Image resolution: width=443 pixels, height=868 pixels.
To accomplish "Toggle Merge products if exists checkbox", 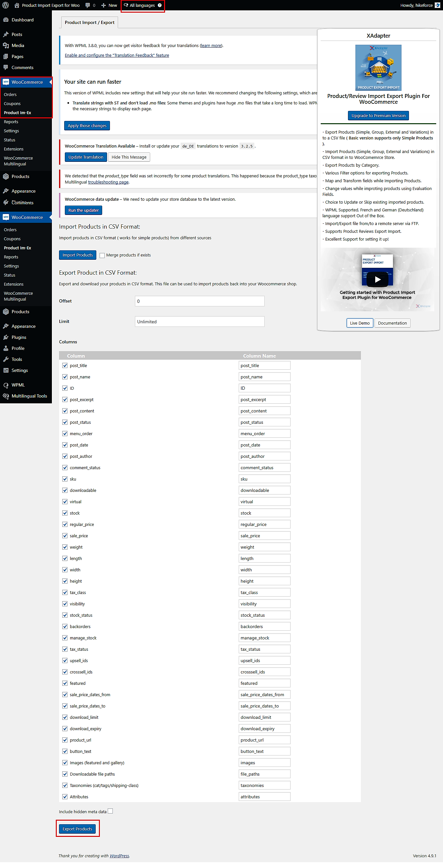I will click(x=102, y=256).
